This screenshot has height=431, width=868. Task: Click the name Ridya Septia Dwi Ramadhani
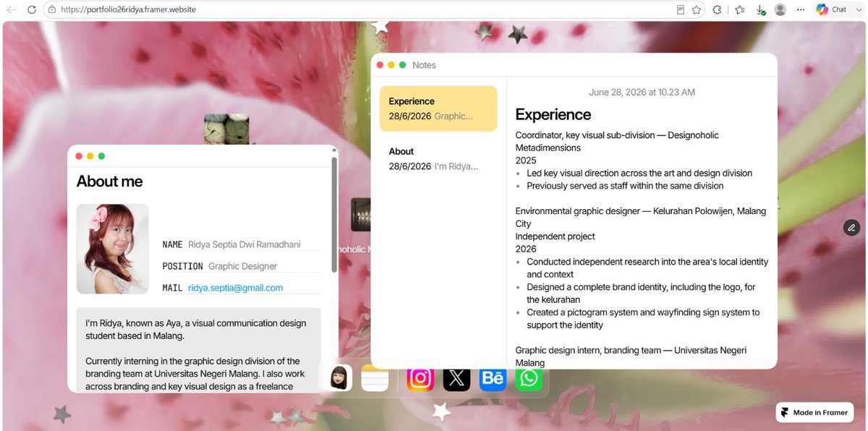click(x=244, y=244)
